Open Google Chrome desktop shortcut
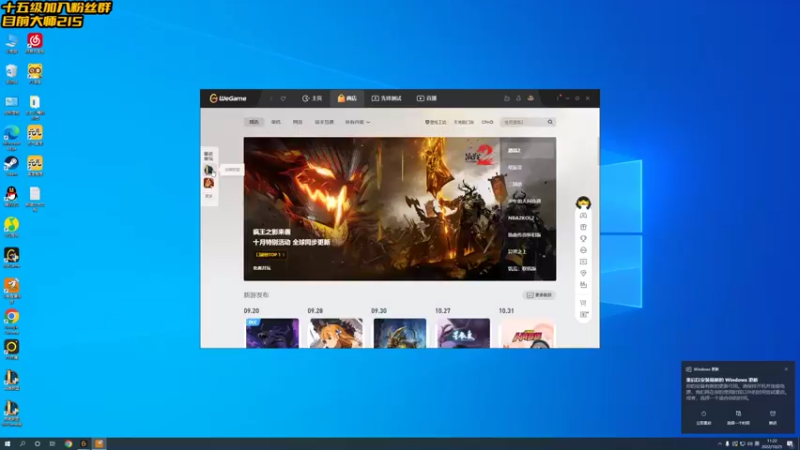Image resolution: width=800 pixels, height=450 pixels. point(11,321)
